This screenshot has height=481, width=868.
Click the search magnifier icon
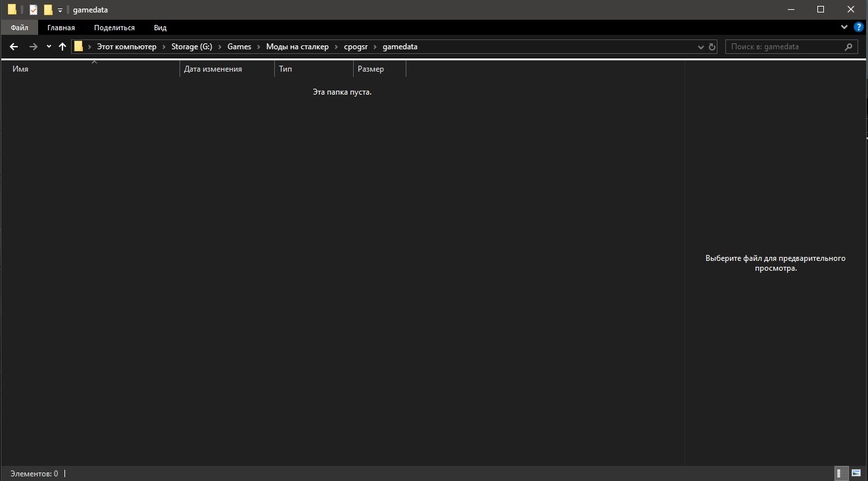[x=849, y=47]
